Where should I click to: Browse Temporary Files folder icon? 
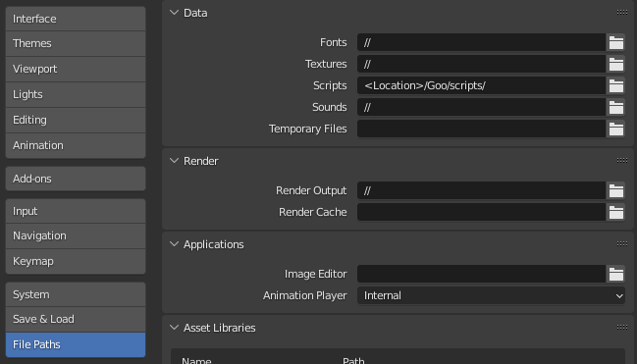coord(615,129)
